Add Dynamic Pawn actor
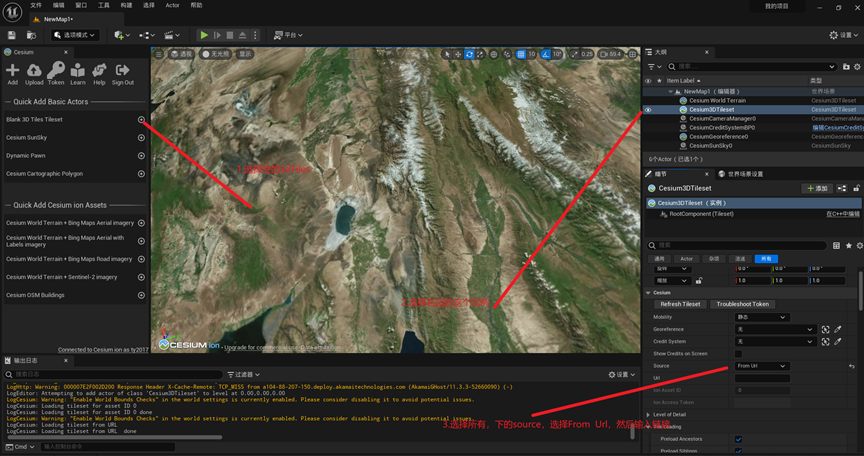Image resolution: width=864 pixels, height=456 pixels. [141, 156]
